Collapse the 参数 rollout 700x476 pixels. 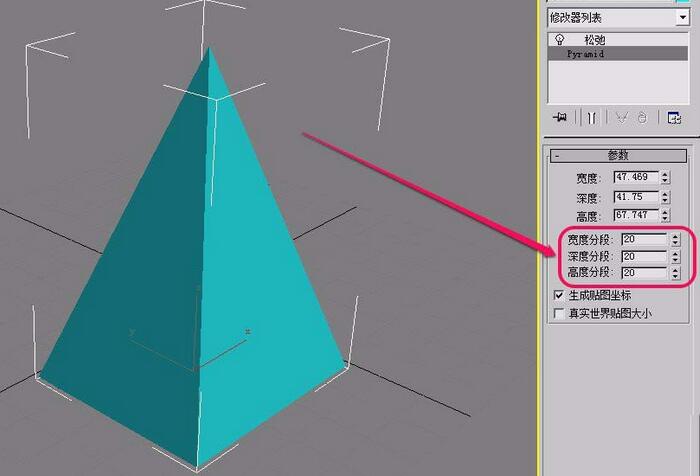coord(618,155)
